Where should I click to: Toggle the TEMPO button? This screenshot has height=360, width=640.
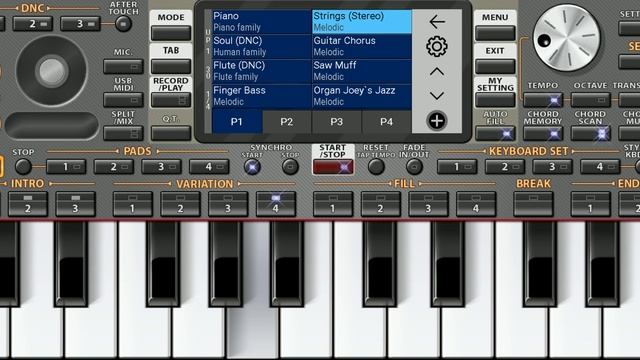pos(543,100)
